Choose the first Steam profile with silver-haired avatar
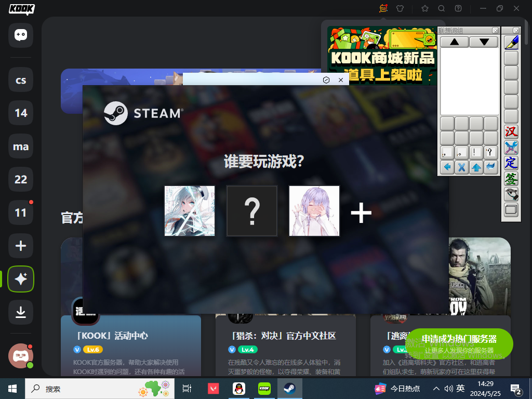This screenshot has width=532, height=399. point(190,211)
